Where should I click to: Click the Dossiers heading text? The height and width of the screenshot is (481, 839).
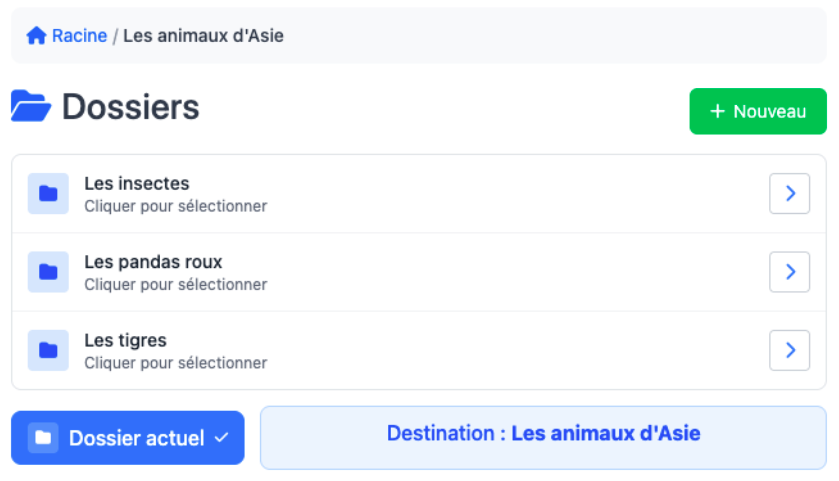(x=131, y=107)
